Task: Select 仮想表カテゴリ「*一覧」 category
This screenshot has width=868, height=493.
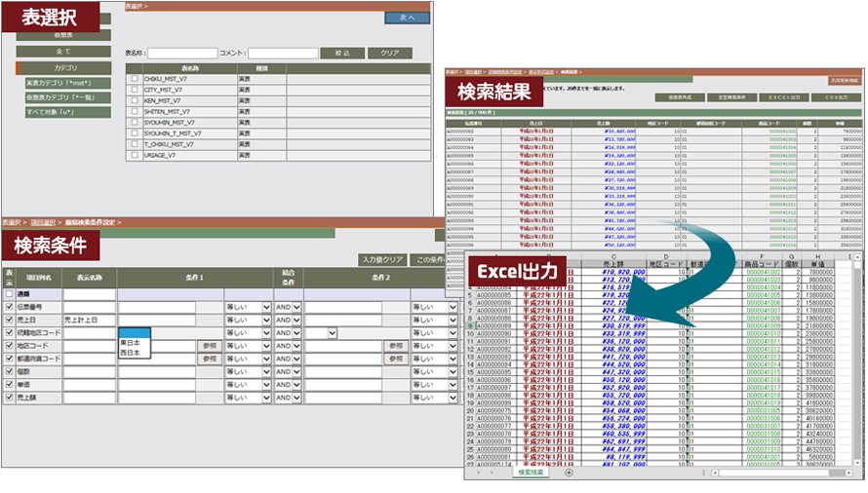Action: tap(67, 97)
